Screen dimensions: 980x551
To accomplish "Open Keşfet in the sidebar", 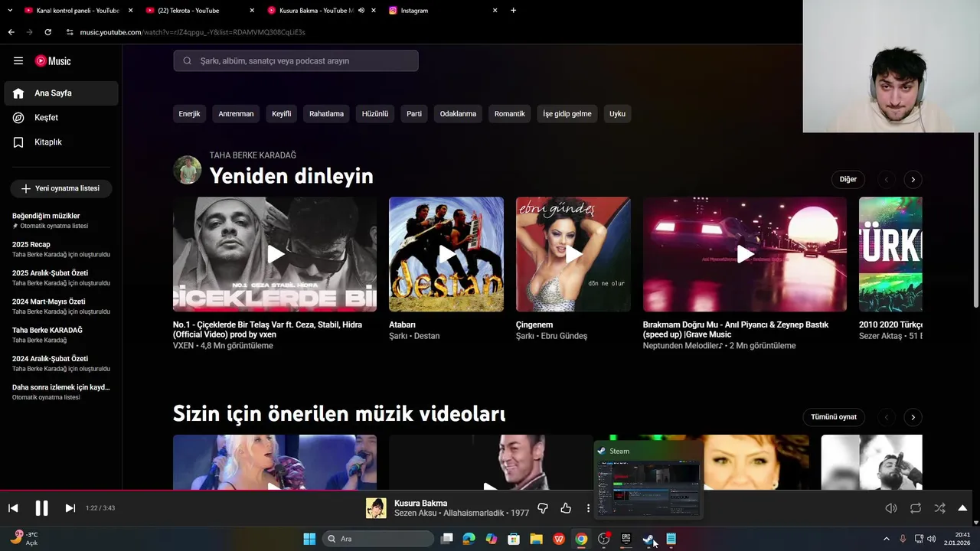I will (x=61, y=118).
